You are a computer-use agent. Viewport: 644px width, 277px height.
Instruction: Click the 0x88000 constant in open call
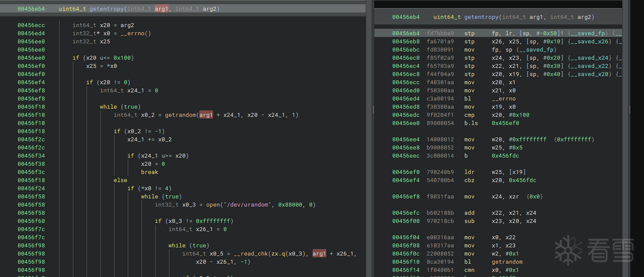tap(290, 205)
